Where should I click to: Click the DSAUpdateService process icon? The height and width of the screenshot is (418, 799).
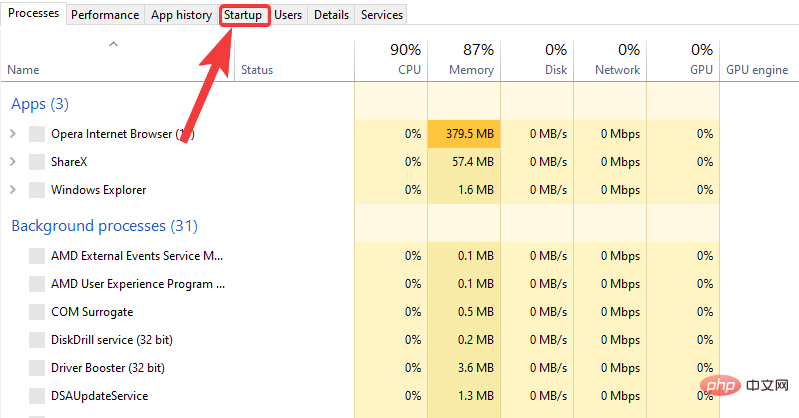pyautogui.click(x=37, y=396)
